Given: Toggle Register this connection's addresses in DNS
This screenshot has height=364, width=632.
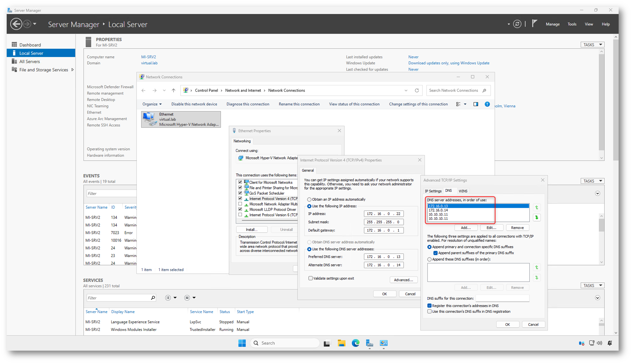Looking at the screenshot, I should click(x=429, y=306).
